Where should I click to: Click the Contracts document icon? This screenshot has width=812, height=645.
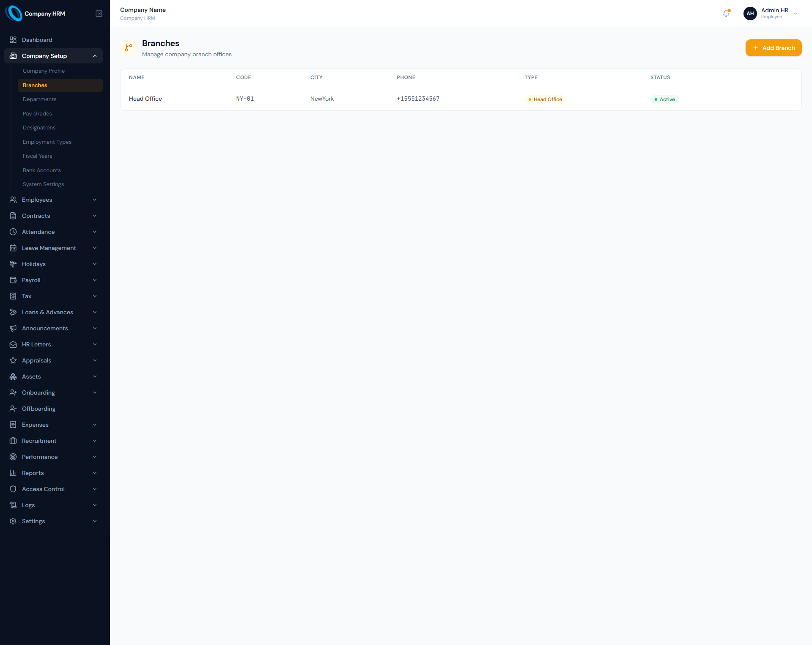click(13, 216)
